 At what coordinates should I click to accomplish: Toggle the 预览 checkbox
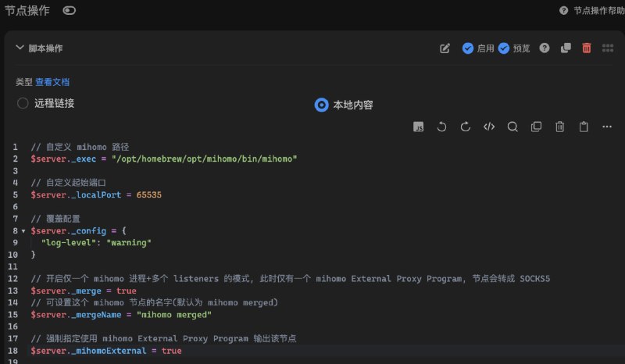pos(504,48)
